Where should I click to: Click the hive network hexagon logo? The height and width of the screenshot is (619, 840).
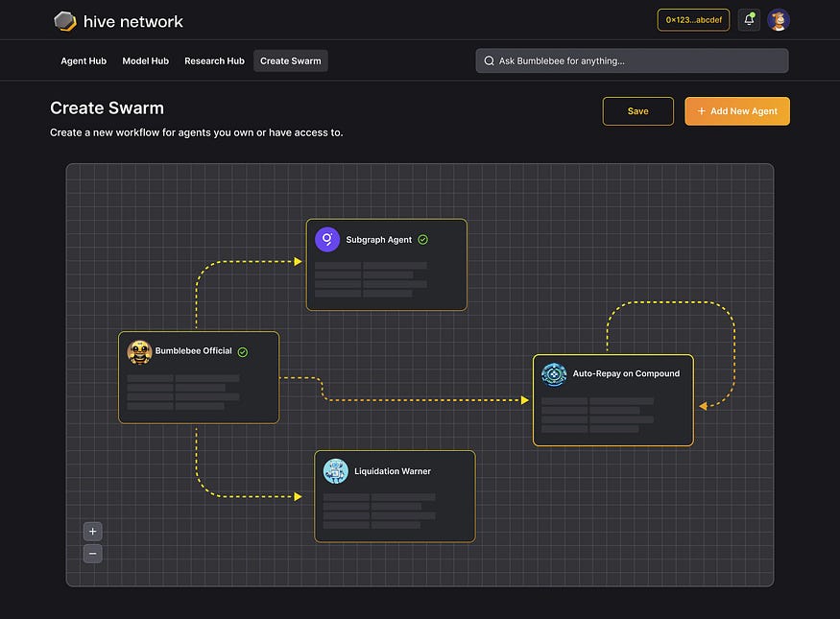pos(65,21)
